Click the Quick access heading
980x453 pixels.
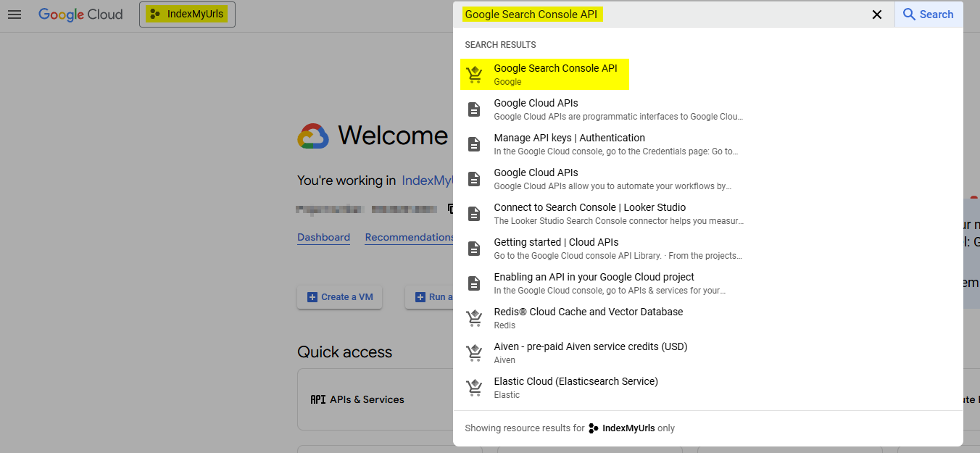pos(344,352)
